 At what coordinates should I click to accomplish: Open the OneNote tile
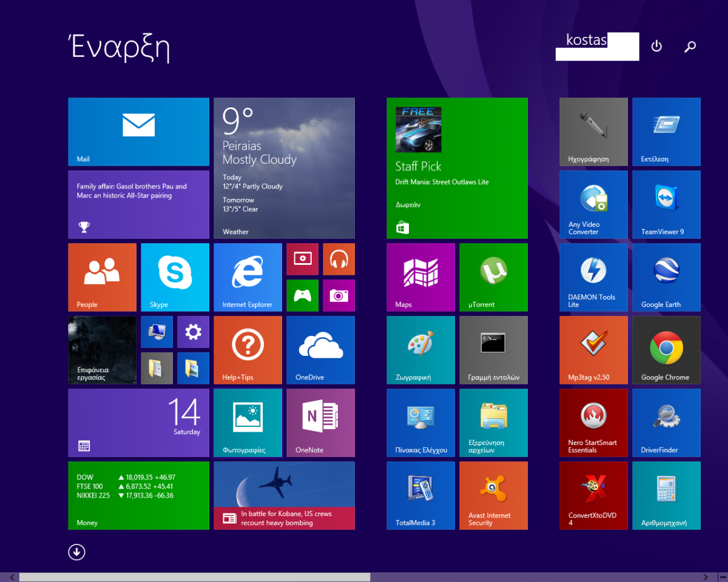tap(320, 423)
